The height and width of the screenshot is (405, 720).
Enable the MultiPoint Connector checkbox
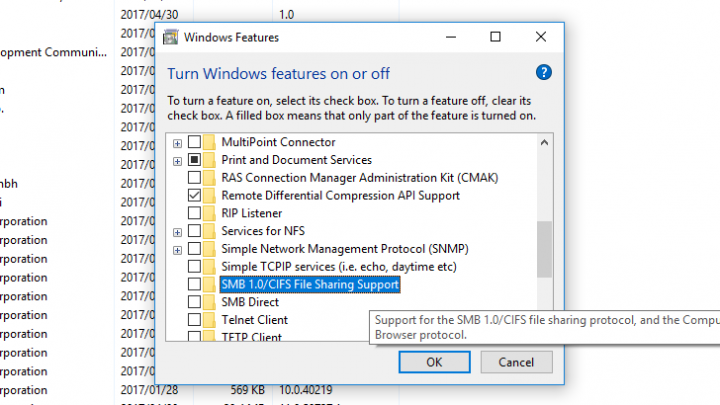point(194,142)
